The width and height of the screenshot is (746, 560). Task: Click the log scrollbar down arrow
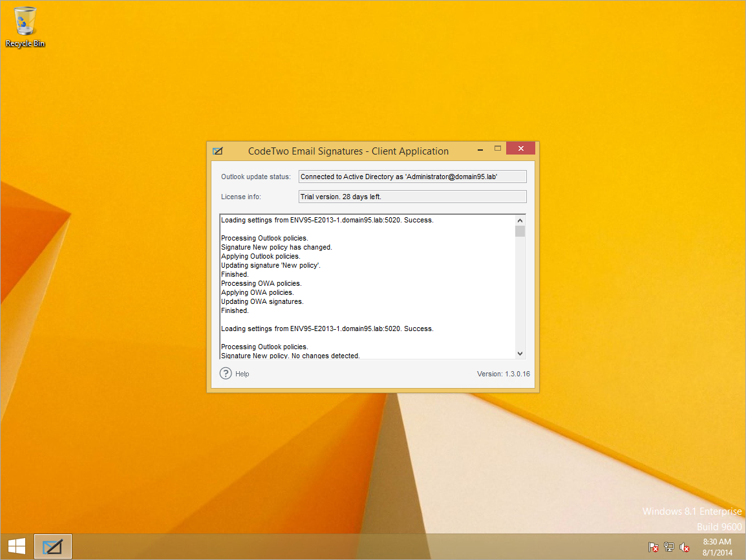point(520,354)
